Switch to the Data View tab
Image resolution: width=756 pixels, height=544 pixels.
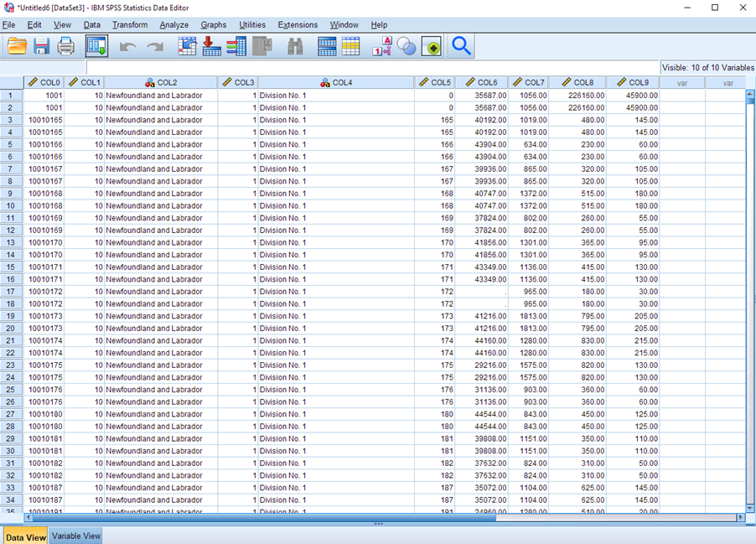click(25, 535)
